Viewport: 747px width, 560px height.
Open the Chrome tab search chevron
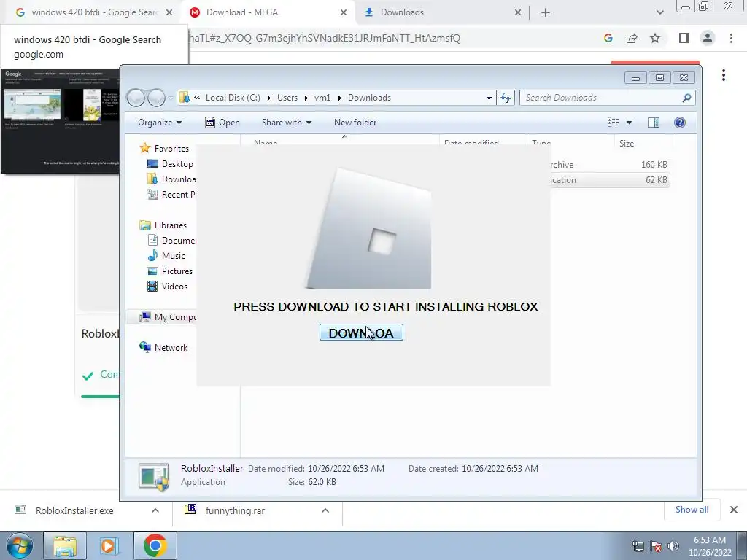click(x=659, y=12)
